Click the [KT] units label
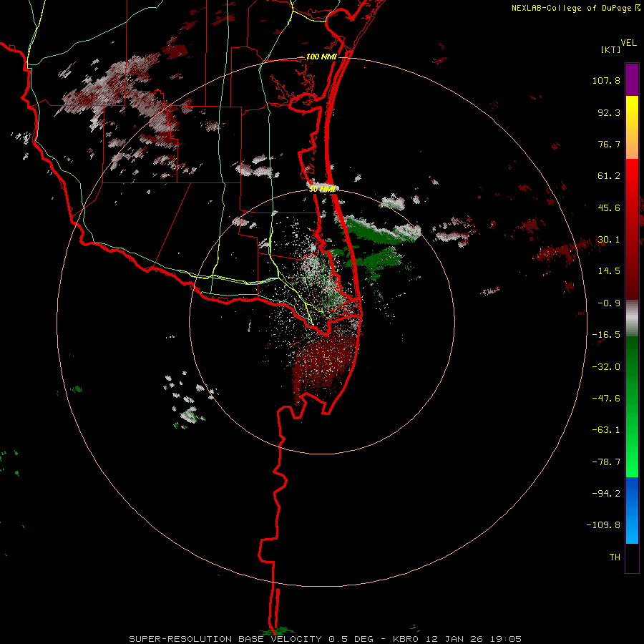Image resolution: width=644 pixels, height=644 pixels. pos(611,49)
